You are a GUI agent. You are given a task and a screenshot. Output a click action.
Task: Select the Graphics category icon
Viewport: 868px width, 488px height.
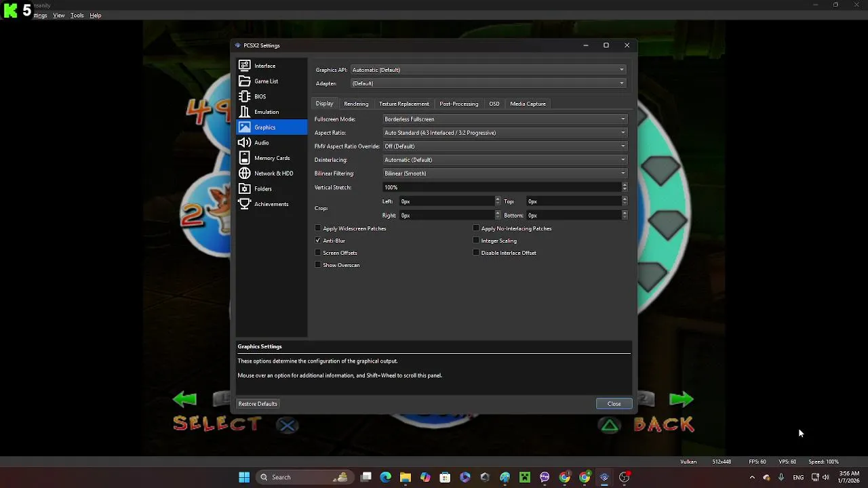245,127
